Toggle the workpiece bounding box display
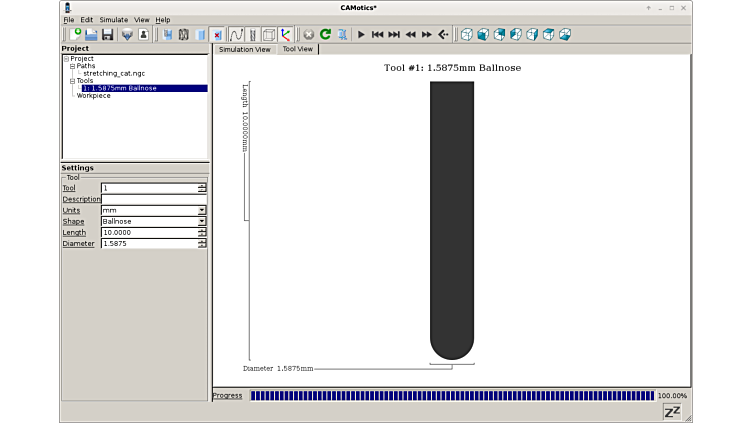The width and height of the screenshot is (752, 423). [x=269, y=34]
